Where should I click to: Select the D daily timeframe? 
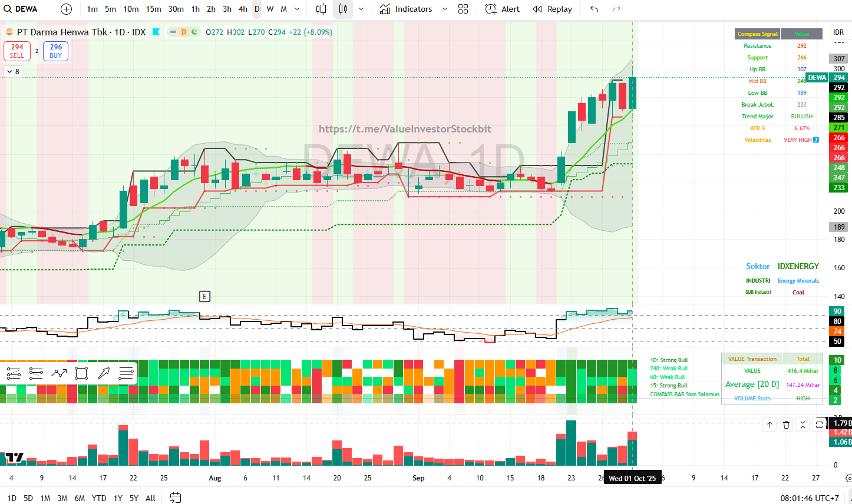257,9
